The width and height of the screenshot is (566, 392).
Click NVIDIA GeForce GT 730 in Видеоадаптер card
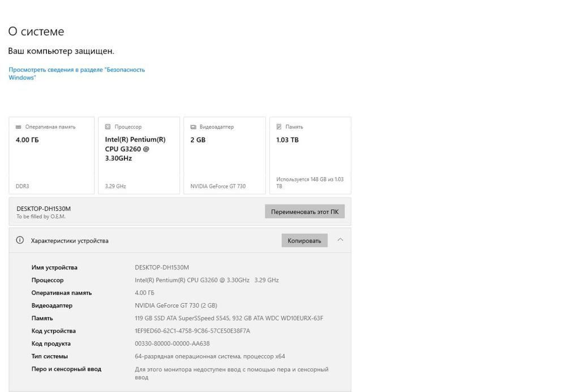[x=218, y=186]
